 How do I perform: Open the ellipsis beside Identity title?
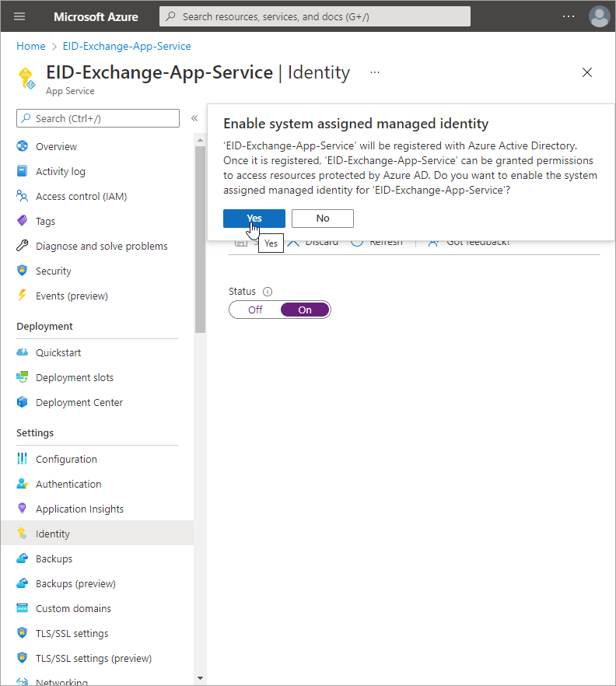click(x=375, y=72)
